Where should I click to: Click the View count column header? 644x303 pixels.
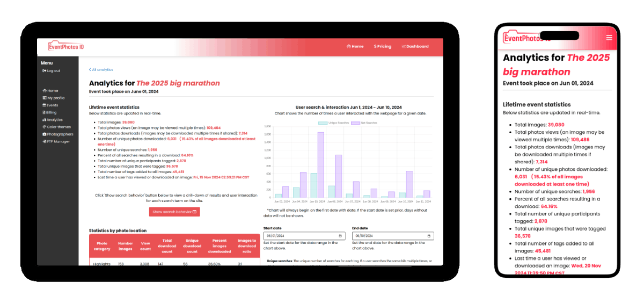pyautogui.click(x=145, y=246)
